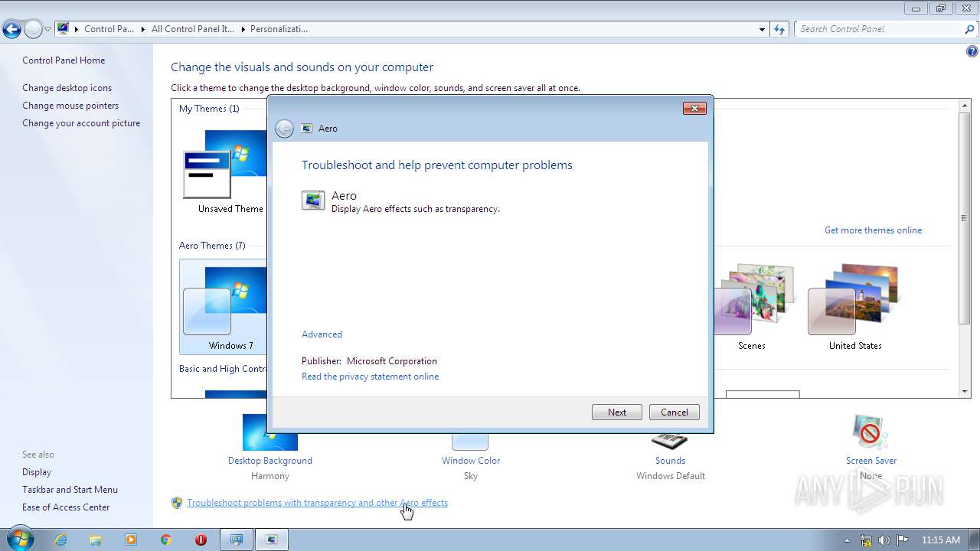Open Help via the blue question icon

pos(972,52)
